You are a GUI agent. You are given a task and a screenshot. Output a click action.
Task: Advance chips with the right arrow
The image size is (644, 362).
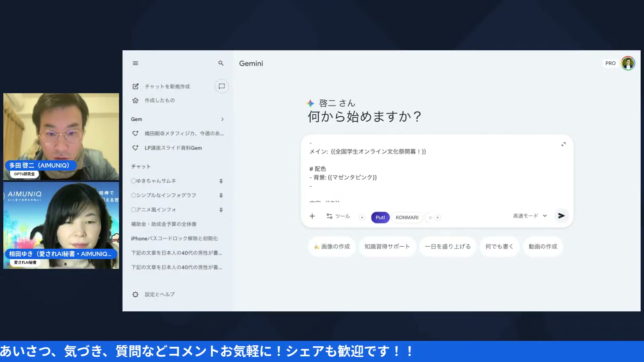click(438, 218)
